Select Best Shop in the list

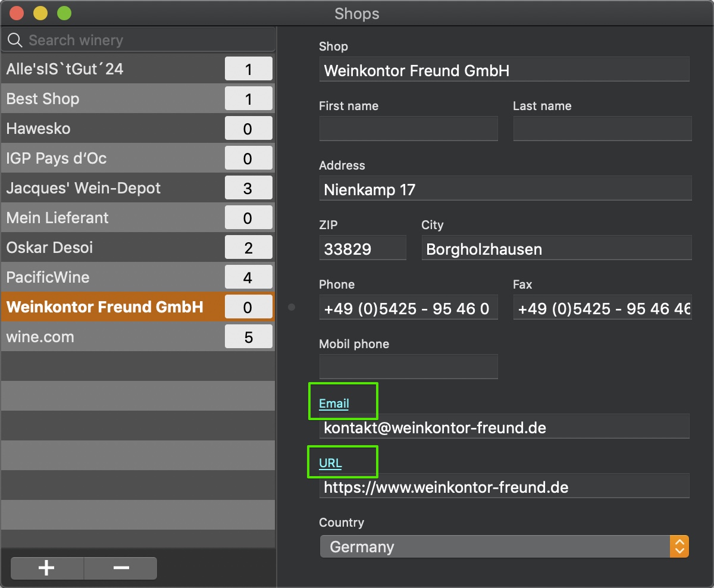click(x=138, y=99)
